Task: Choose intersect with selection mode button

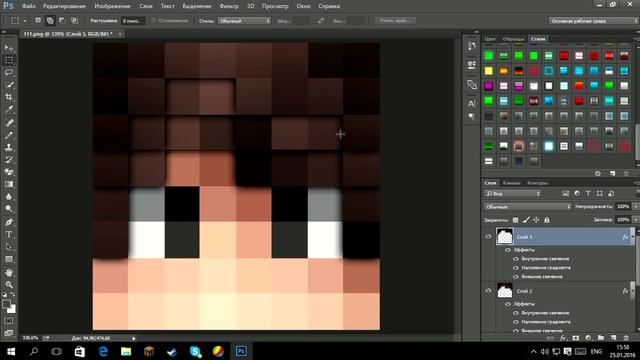Action: coord(74,20)
